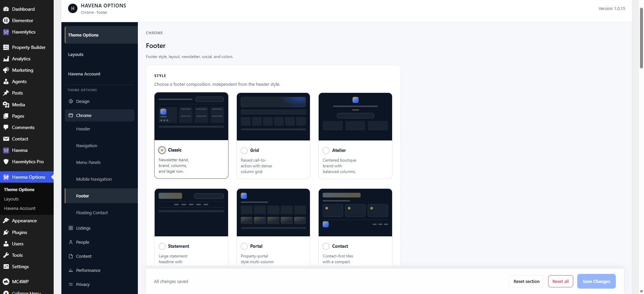Click the Marketing megaphone icon

click(6, 70)
